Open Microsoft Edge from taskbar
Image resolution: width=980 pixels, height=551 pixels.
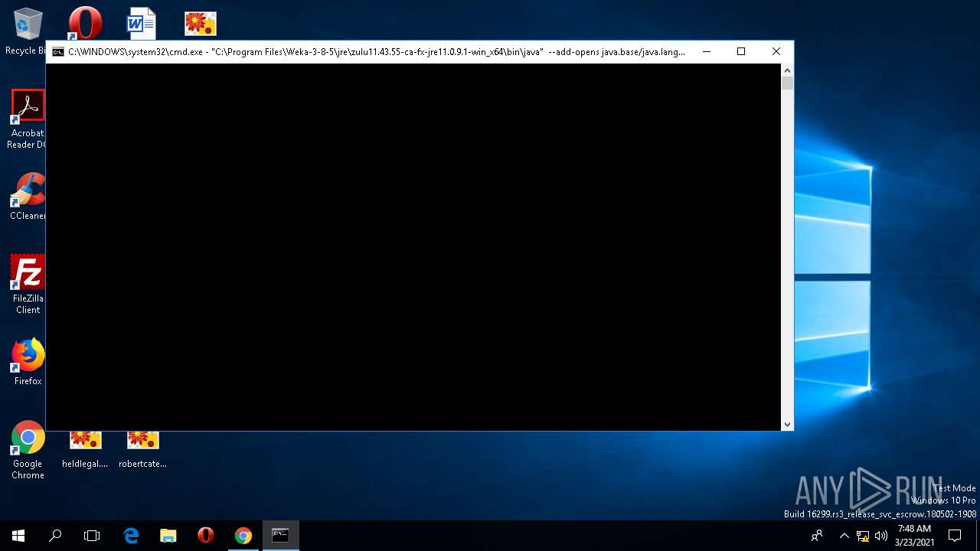pyautogui.click(x=131, y=536)
